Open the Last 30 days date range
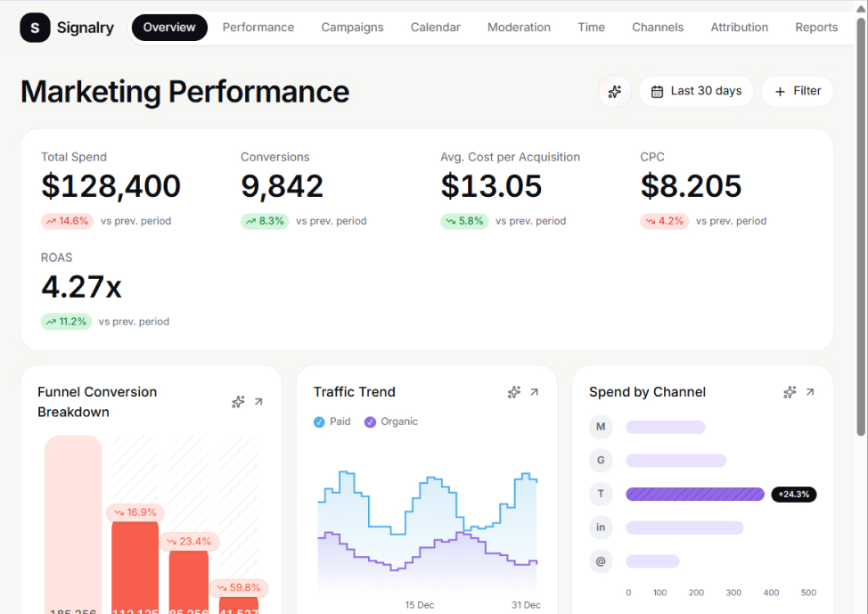Image resolution: width=868 pixels, height=614 pixels. point(696,92)
